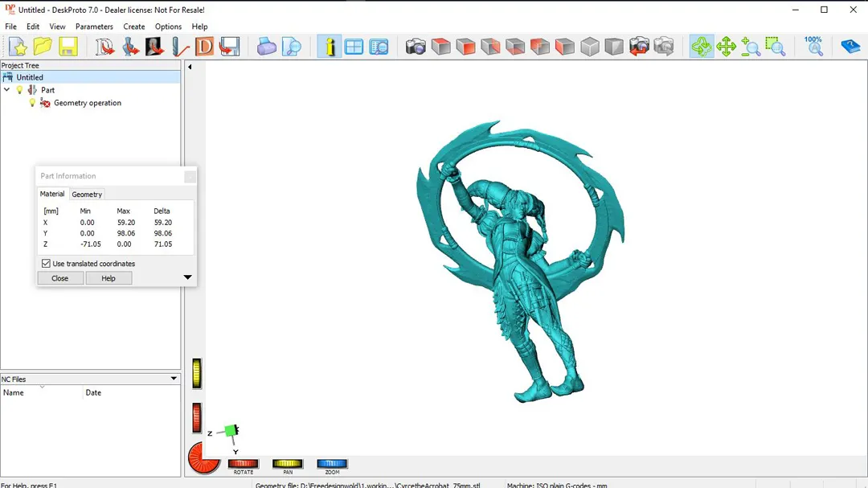
Task: Dismiss Part Information using its title-bar X
Action: pyautogui.click(x=190, y=176)
